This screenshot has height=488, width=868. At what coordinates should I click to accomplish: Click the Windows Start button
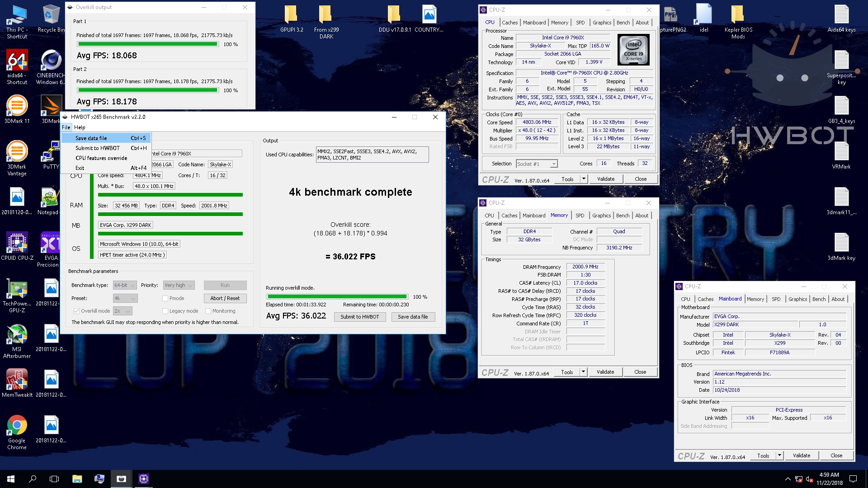(11, 479)
